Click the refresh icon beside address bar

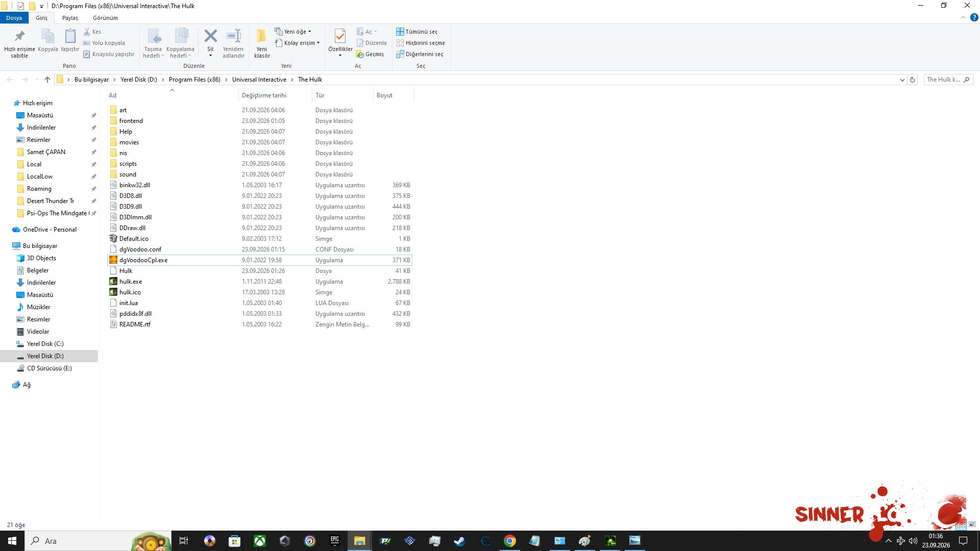click(913, 80)
